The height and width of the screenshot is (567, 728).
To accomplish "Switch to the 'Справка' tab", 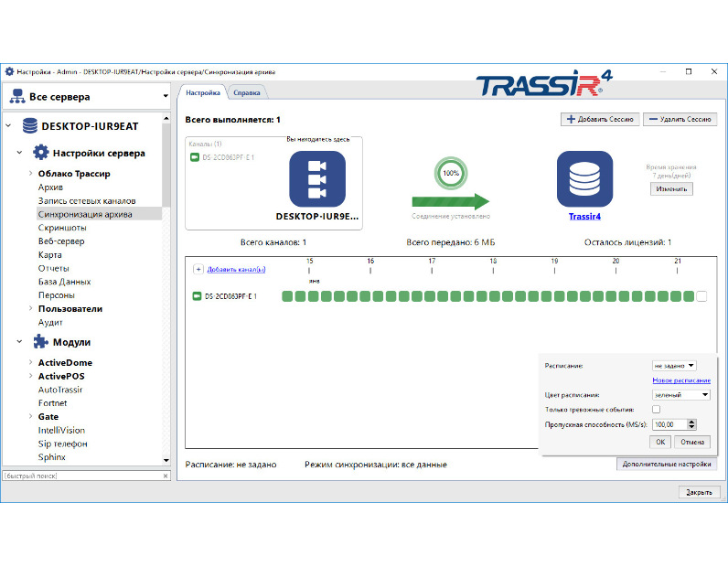I will pyautogui.click(x=247, y=93).
